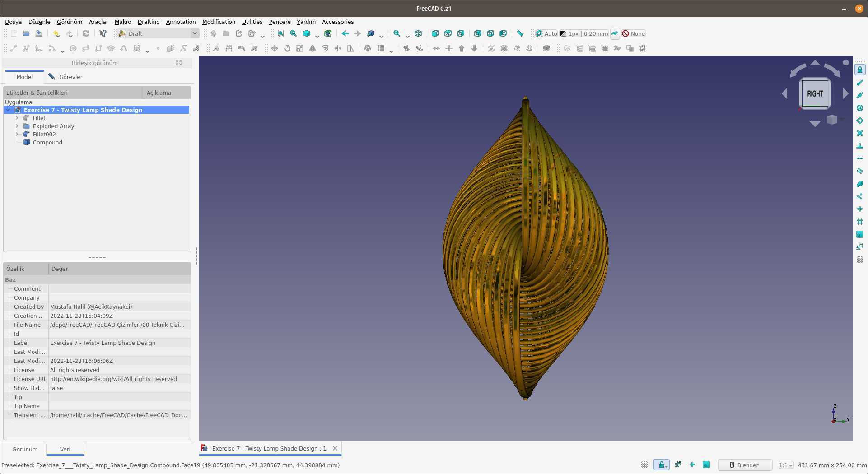
Task: Toggle the snap grid icon at right bar bottom
Action: (860, 260)
